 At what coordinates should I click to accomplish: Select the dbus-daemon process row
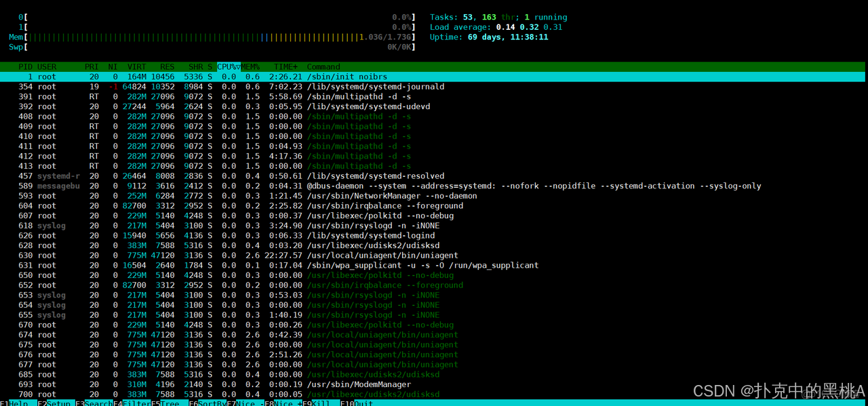434,186
